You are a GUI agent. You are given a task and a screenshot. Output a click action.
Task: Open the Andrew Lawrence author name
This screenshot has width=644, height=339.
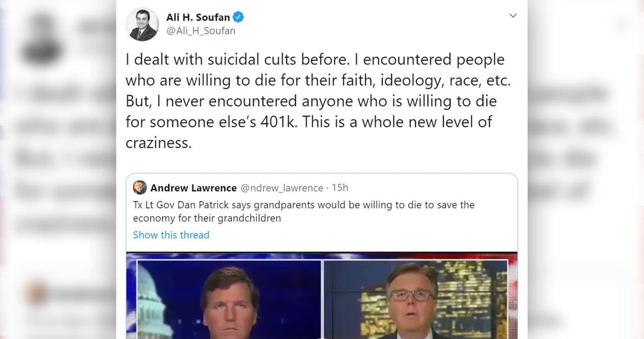pyautogui.click(x=193, y=188)
